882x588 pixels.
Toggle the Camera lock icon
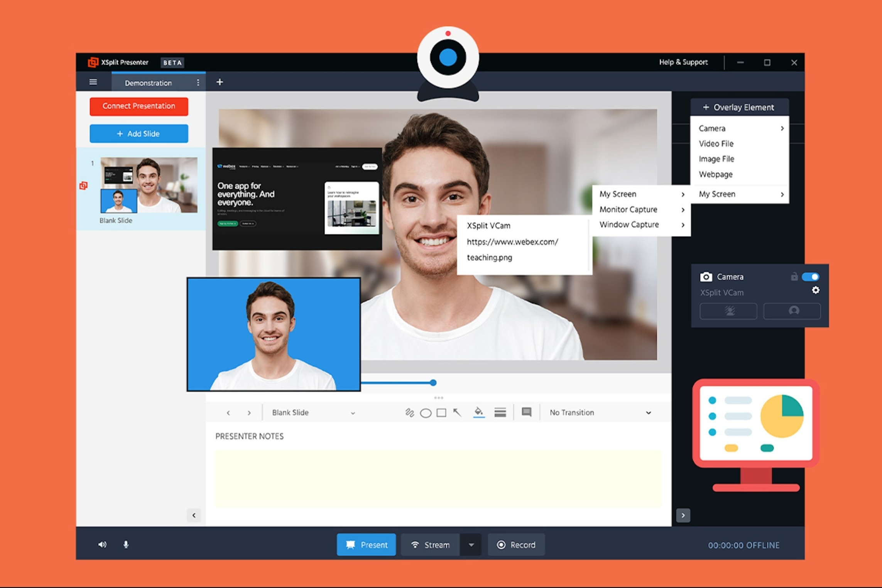point(794,277)
